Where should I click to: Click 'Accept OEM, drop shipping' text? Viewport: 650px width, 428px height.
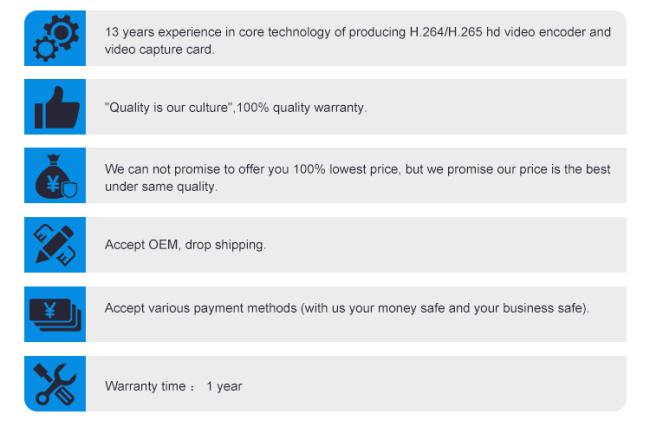click(x=185, y=245)
